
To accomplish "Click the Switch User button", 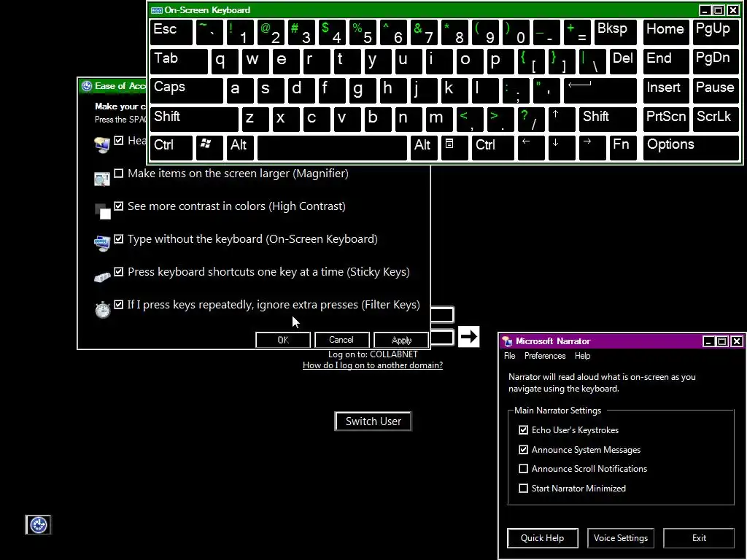I will (373, 421).
